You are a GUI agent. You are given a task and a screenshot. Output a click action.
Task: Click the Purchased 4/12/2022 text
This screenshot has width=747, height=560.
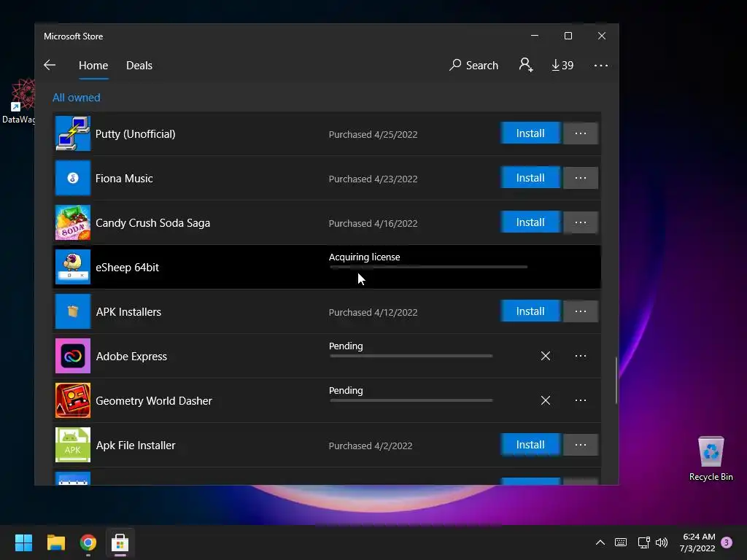[373, 312]
